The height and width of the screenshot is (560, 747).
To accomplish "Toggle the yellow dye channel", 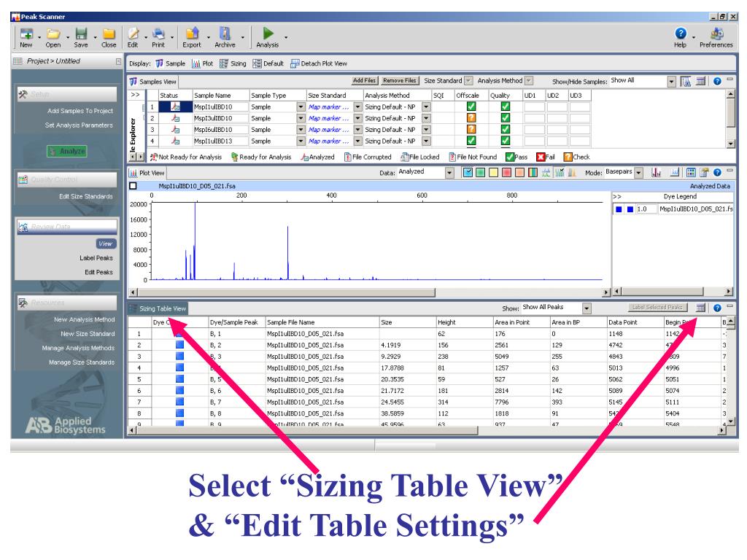I will point(494,173).
